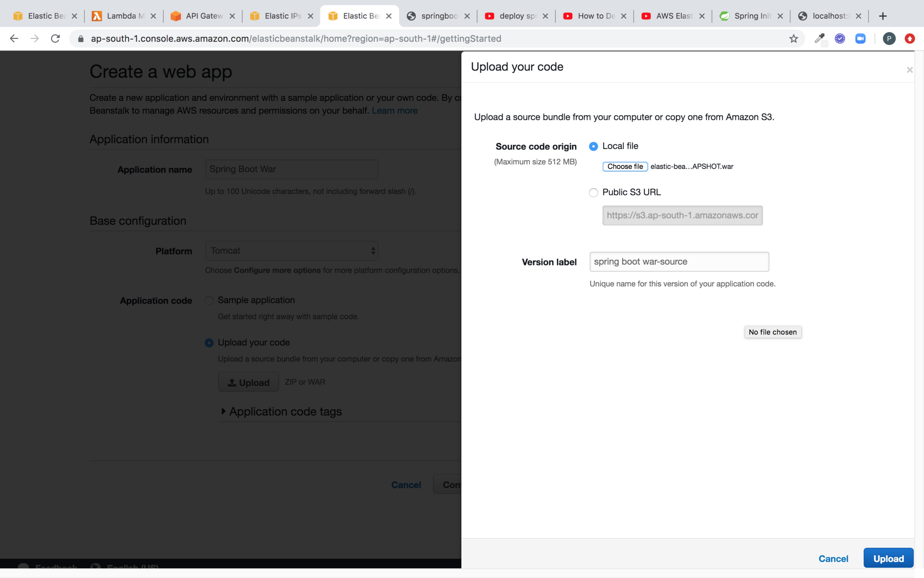Open new tab with plus icon
This screenshot has width=924, height=578.
tap(883, 16)
